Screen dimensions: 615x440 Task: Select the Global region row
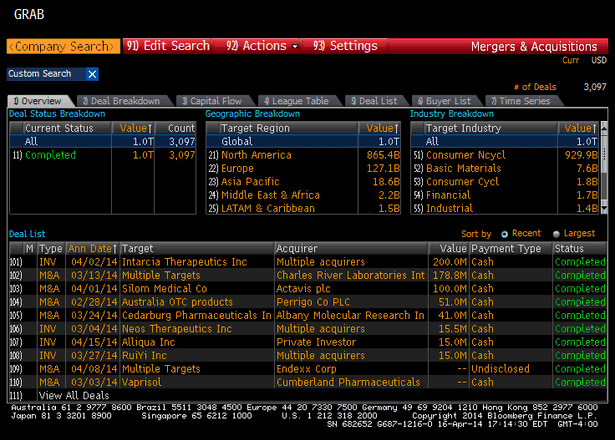(303, 142)
